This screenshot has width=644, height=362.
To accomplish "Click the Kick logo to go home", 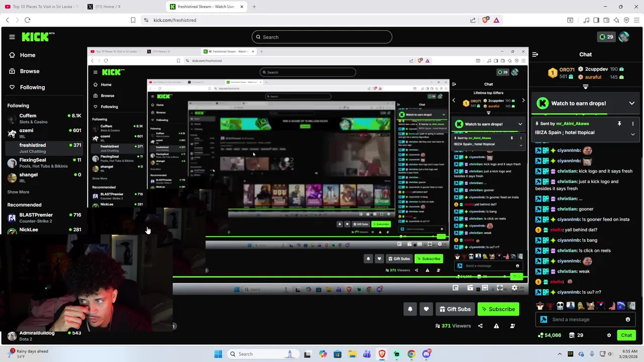I will coord(38,37).
